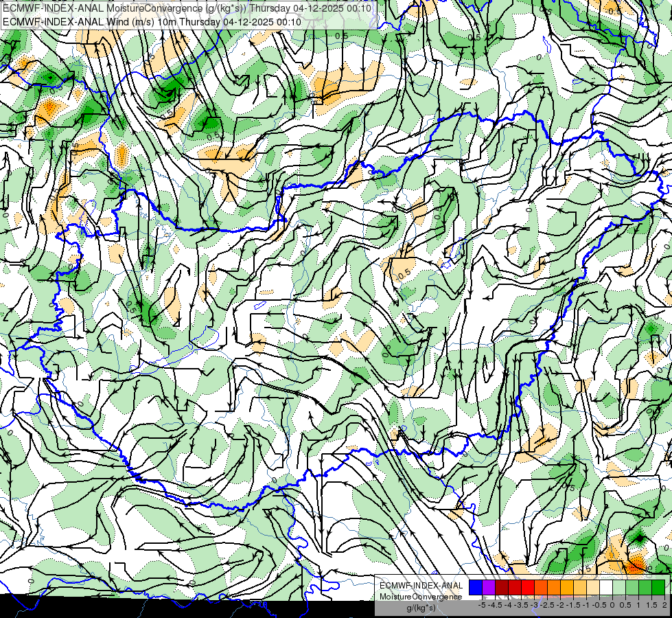Click the '2' tick label at the legend end
This screenshot has width=672, height=618.
pyautogui.click(x=664, y=605)
